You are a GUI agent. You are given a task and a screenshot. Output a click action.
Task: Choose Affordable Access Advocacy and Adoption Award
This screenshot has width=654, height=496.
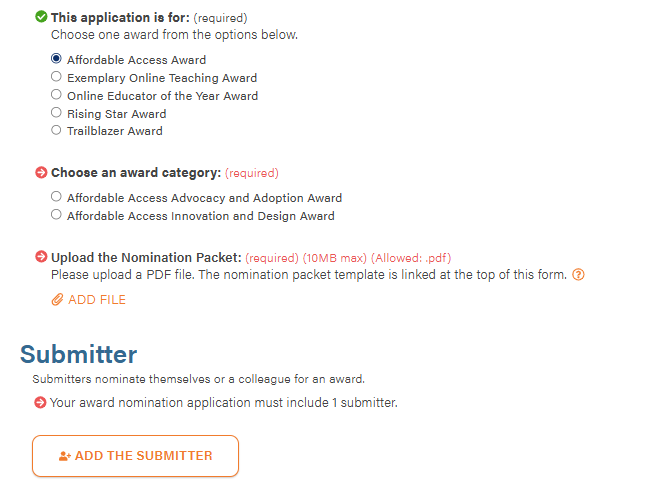57,197
